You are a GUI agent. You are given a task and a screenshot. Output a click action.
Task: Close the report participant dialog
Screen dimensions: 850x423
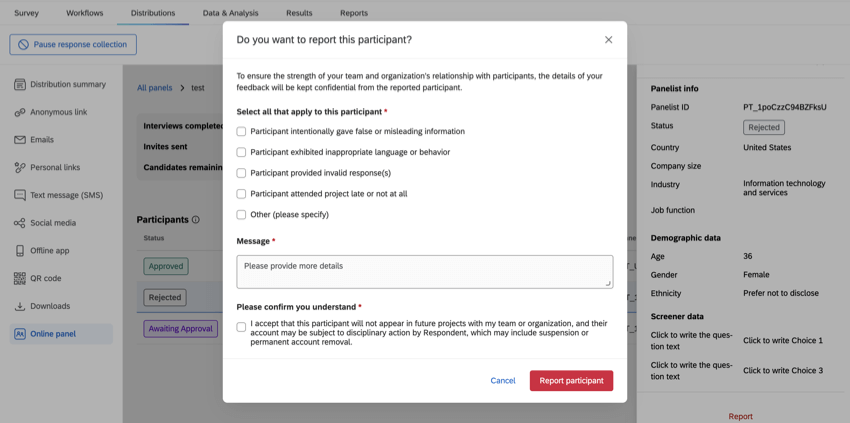608,40
